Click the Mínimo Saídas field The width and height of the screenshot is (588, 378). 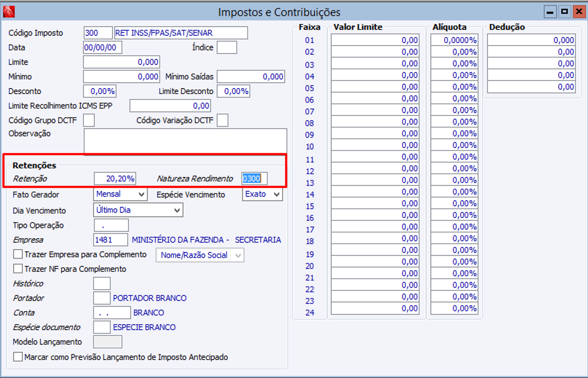(251, 77)
